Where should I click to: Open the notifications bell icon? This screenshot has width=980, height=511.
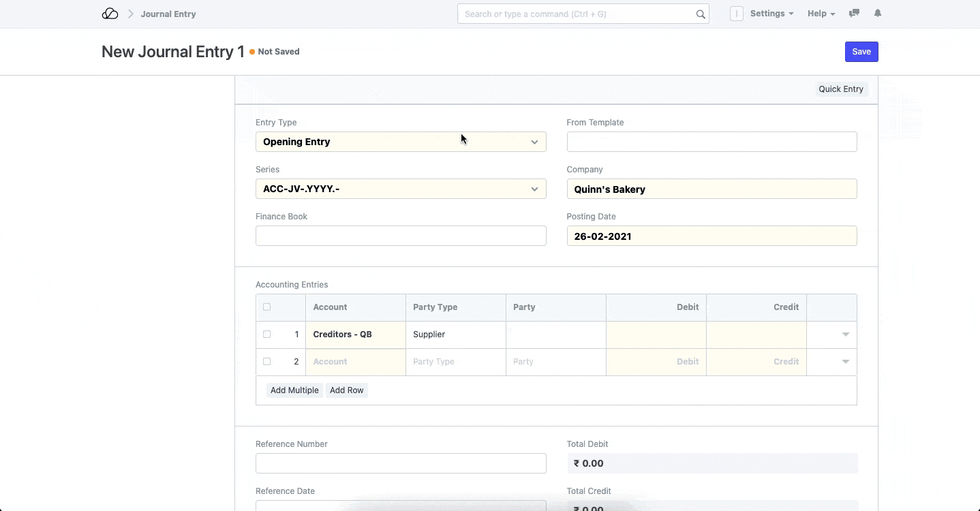(x=878, y=14)
